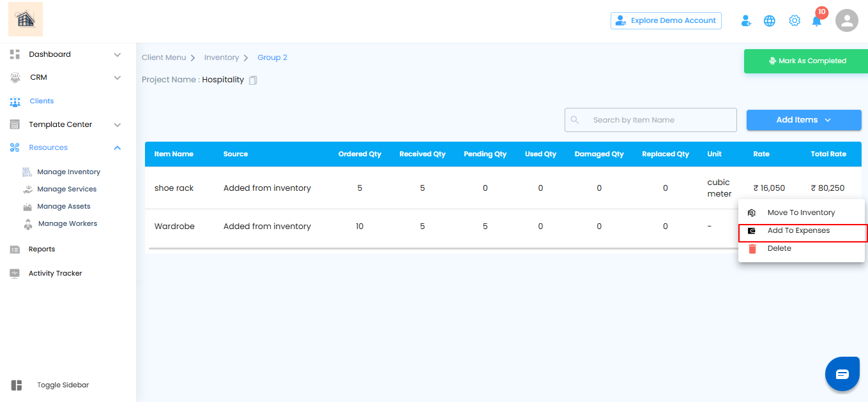
Task: Expand the Template Center chevron
Action: point(118,125)
